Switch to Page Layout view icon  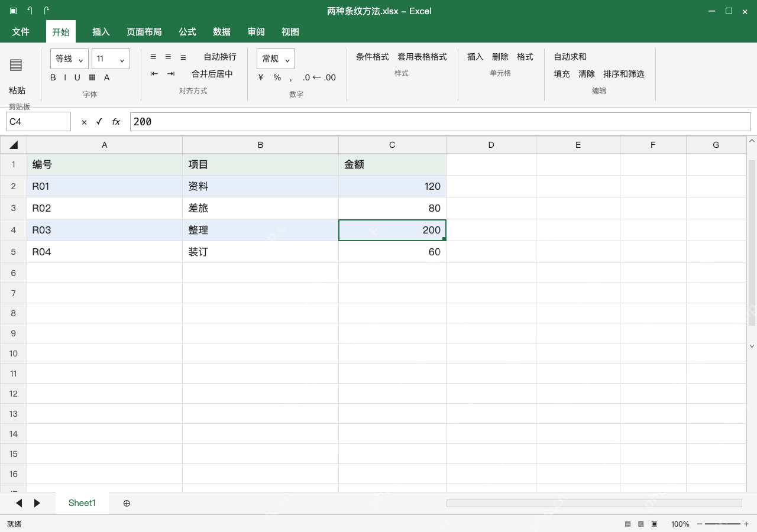click(x=640, y=524)
